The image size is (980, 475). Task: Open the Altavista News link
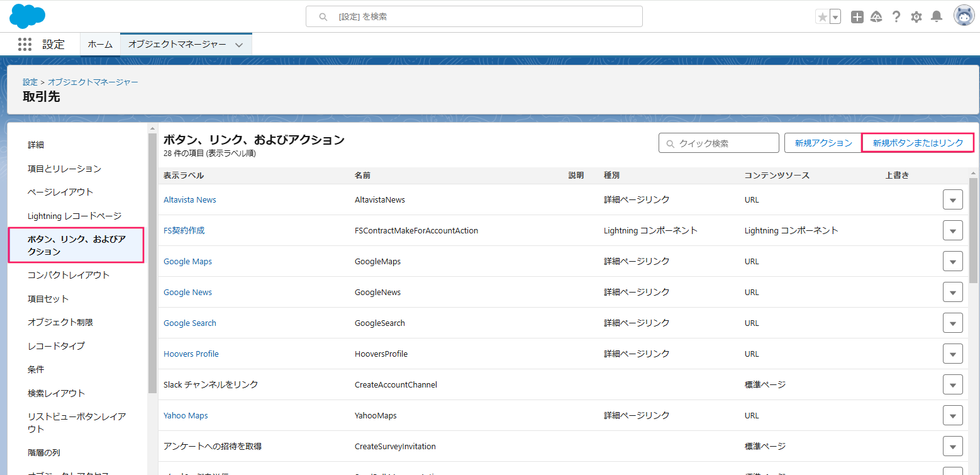(190, 199)
